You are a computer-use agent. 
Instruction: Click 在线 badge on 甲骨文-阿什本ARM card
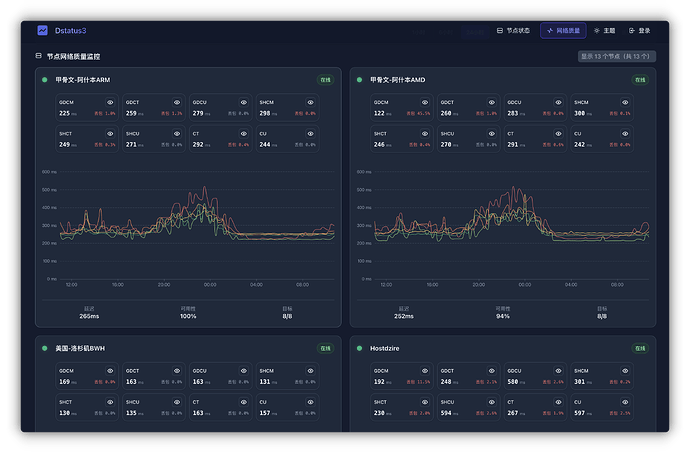click(325, 80)
